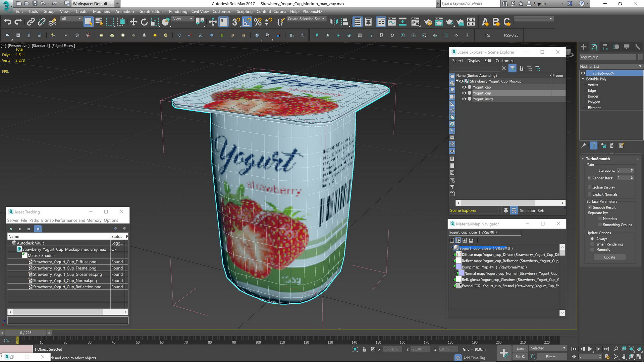Toggle the Smooth Result checkbox
This screenshot has width=644, height=362.
pos(590,207)
